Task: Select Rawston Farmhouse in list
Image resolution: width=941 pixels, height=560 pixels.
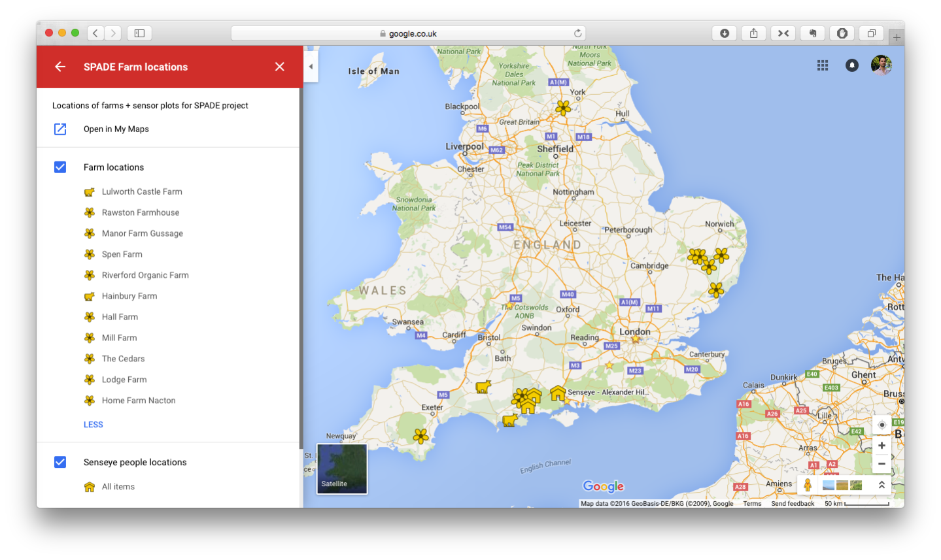Action: tap(141, 212)
